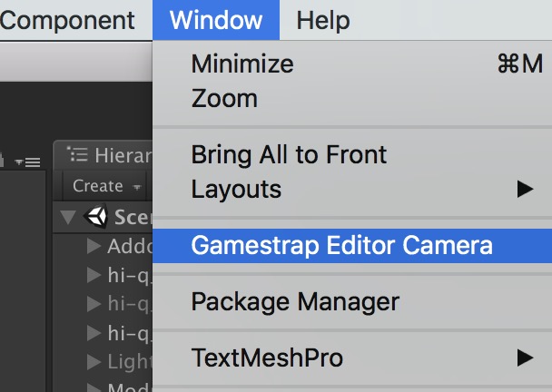
Task: Click the Hierarchy tab list icon
Action: [x=77, y=154]
